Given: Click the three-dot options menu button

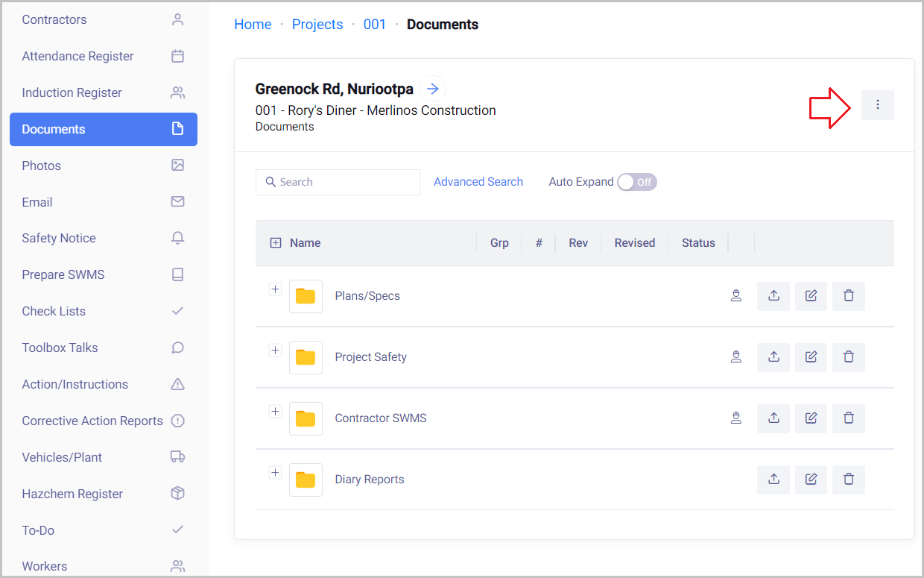Looking at the screenshot, I should pyautogui.click(x=877, y=105).
